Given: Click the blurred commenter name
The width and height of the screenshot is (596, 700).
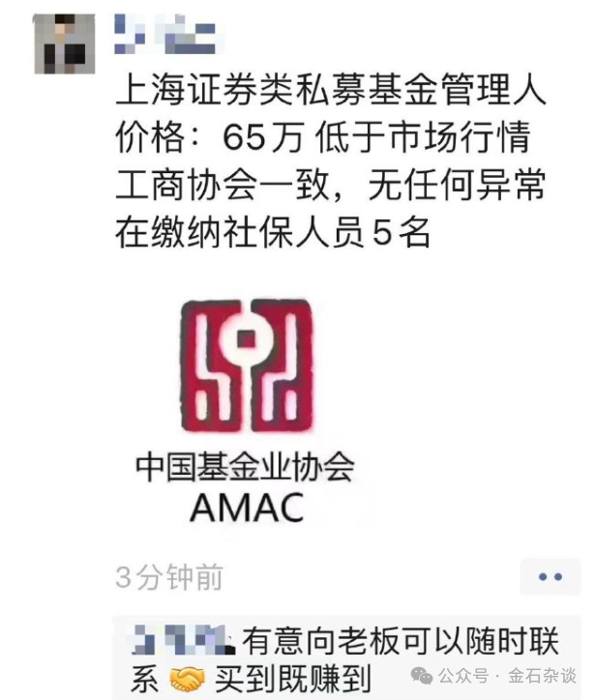Looking at the screenshot, I should point(183,639).
